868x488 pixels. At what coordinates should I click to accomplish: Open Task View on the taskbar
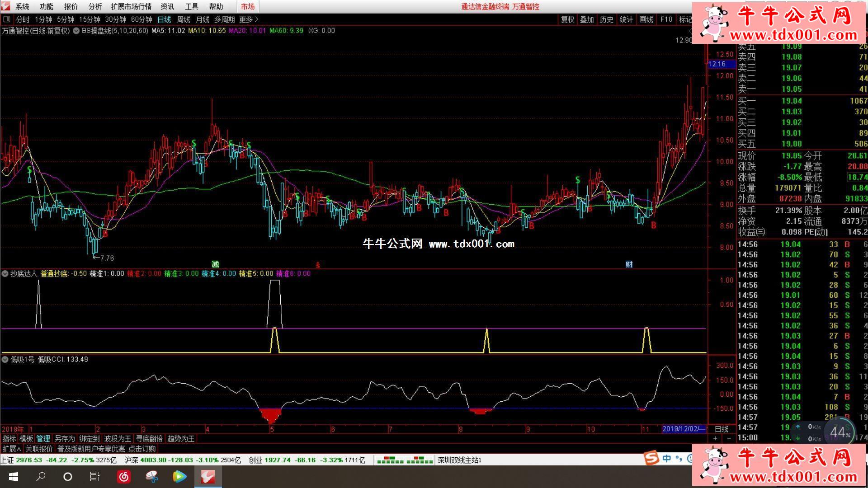coord(94,477)
